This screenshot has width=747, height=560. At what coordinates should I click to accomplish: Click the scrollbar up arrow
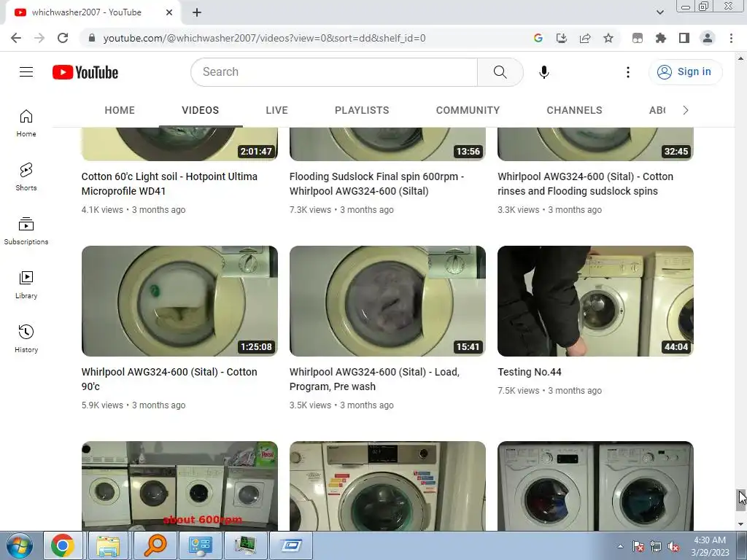tap(740, 58)
